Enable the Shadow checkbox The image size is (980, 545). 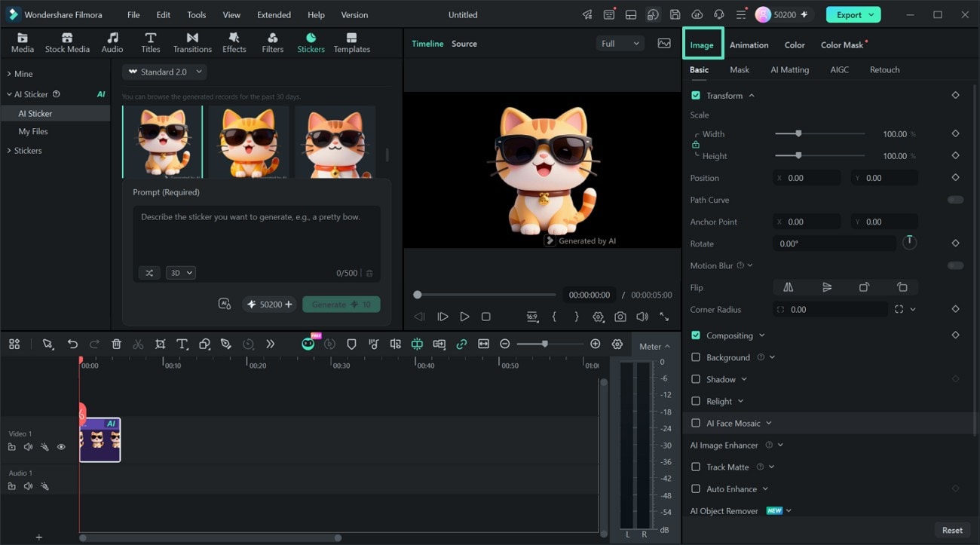[x=696, y=379]
